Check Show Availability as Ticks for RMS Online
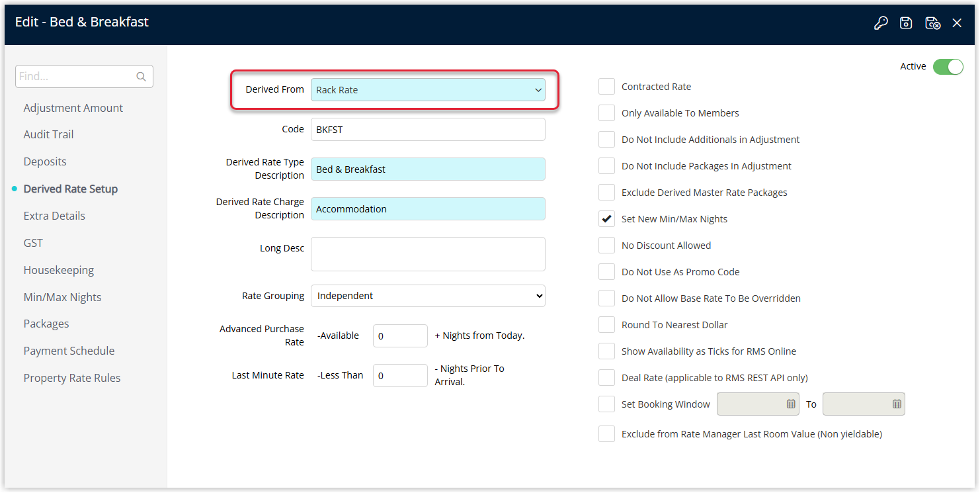The image size is (980, 493). click(x=606, y=351)
